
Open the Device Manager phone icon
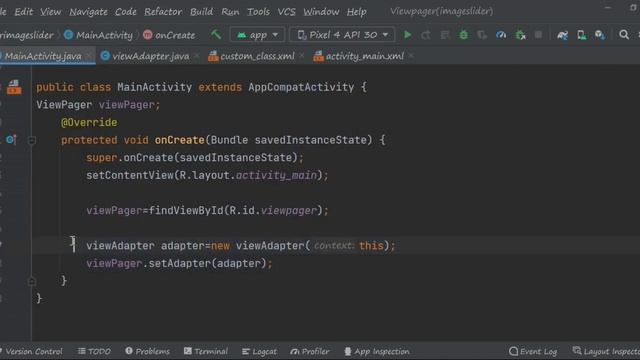tap(581, 35)
